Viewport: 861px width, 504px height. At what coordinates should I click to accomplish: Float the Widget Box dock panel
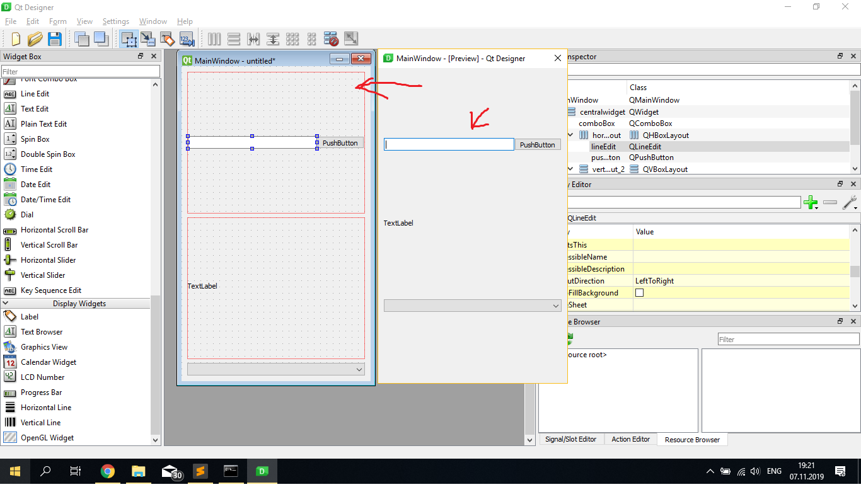pyautogui.click(x=141, y=56)
